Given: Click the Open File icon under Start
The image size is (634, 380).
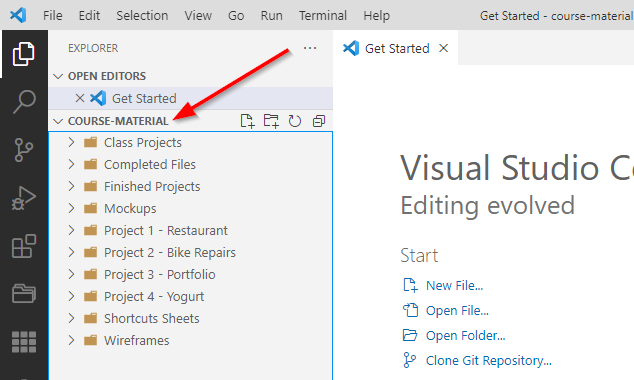Looking at the screenshot, I should click(410, 310).
